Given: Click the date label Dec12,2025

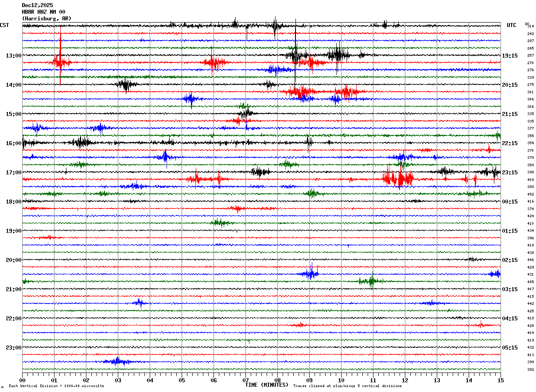Looking at the screenshot, I should [x=37, y=5].
